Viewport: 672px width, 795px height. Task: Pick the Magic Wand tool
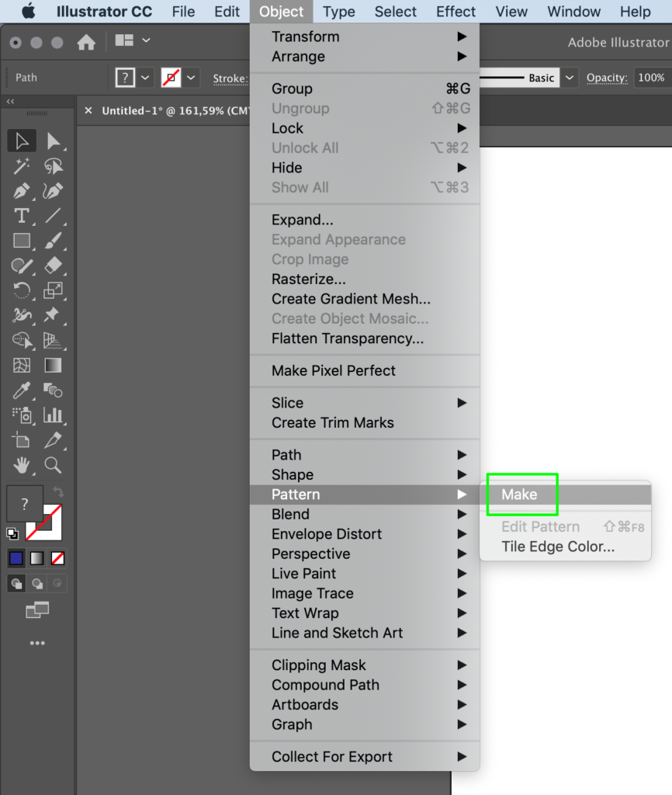22,165
